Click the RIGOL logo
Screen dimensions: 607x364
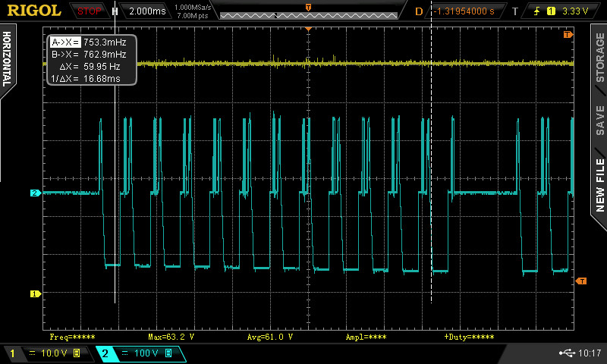pos(35,11)
